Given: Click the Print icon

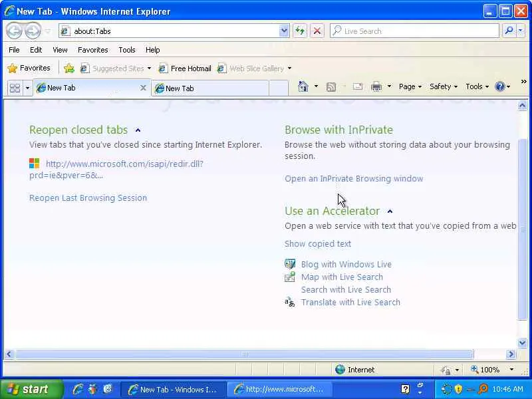Looking at the screenshot, I should click(376, 87).
